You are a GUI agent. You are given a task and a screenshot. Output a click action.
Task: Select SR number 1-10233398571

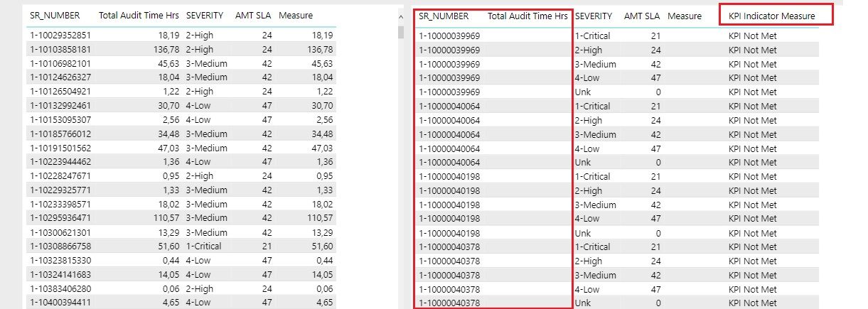[60, 204]
